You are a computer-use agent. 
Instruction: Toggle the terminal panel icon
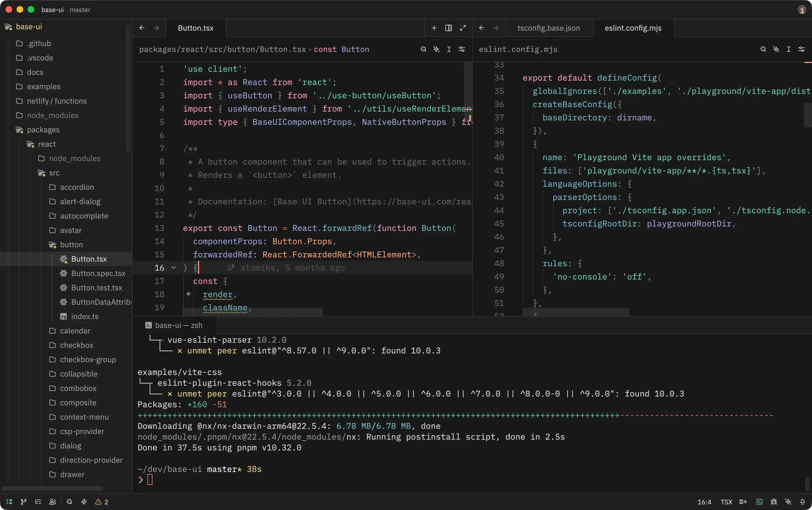pyautogui.click(x=759, y=501)
